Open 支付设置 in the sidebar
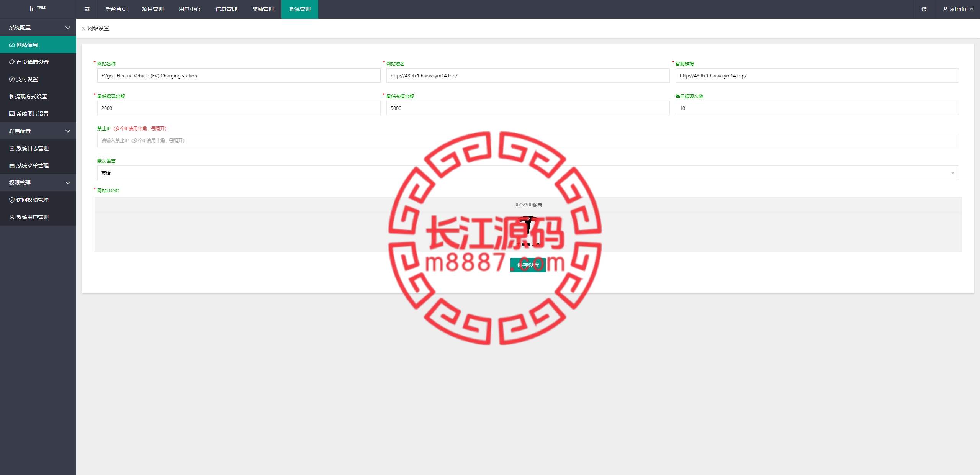Image resolution: width=980 pixels, height=475 pixels. click(x=38, y=79)
